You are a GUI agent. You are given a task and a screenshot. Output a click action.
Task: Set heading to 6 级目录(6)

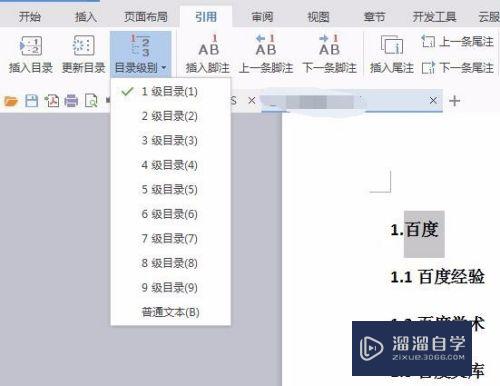pos(170,214)
